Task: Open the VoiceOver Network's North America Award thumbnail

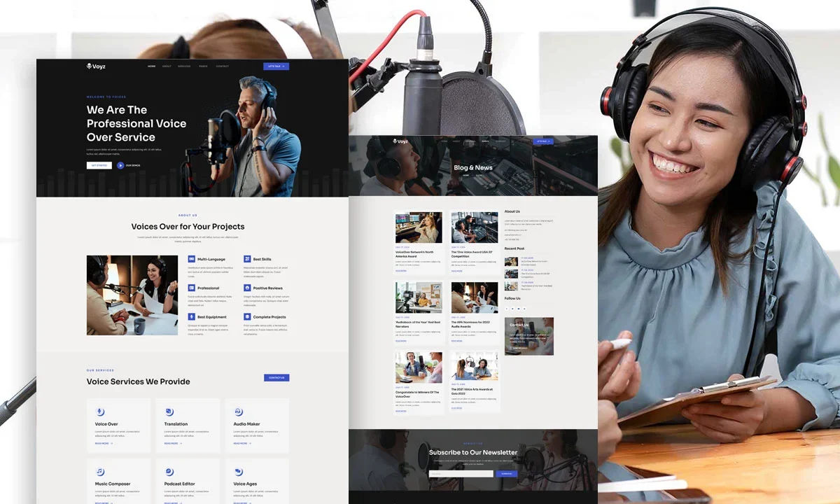Action: coord(419,226)
